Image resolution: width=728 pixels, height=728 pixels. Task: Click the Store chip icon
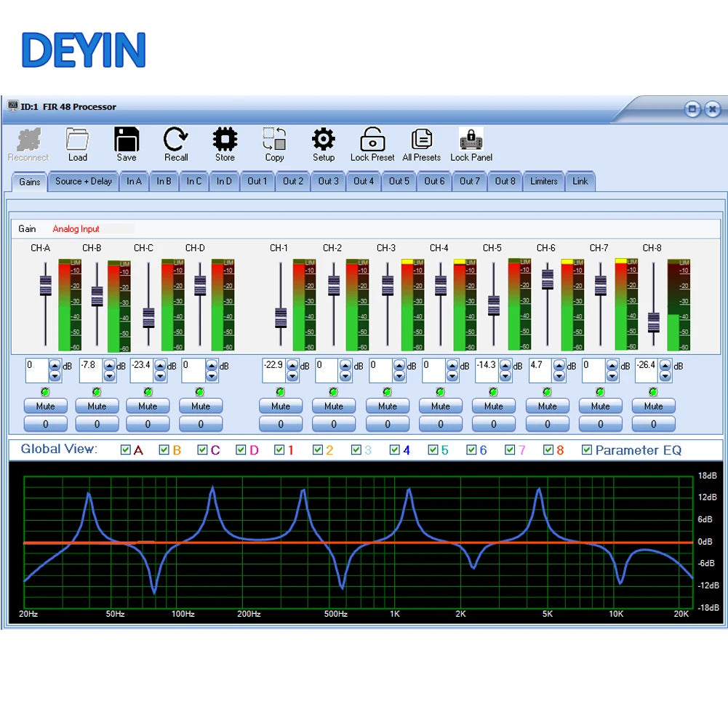pyautogui.click(x=225, y=140)
